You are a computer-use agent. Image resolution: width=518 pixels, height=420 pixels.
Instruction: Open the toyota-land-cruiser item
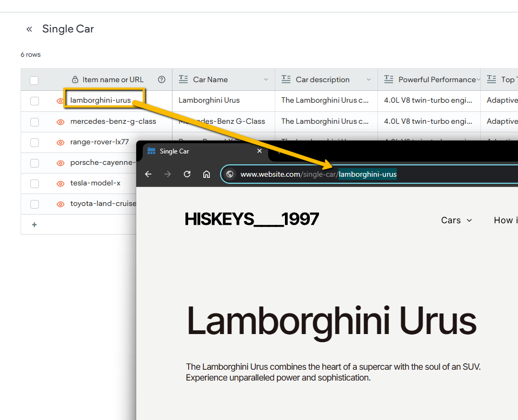pyautogui.click(x=103, y=203)
